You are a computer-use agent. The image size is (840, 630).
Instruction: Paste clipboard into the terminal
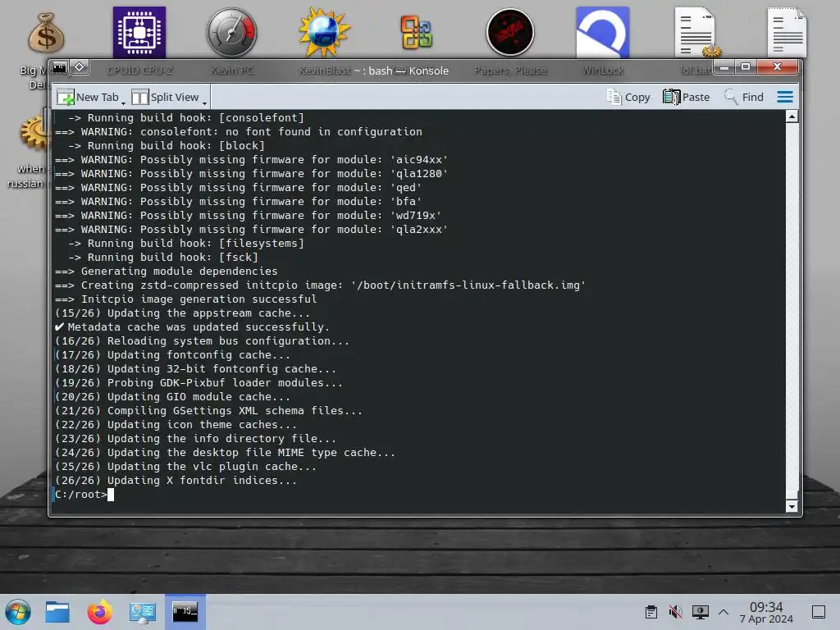point(687,97)
